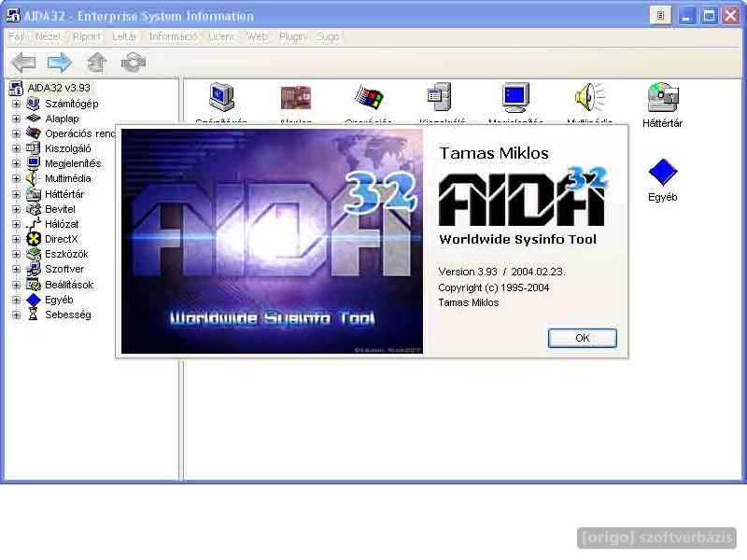Viewport: 747px width, 560px height.
Task: Open the Nézet menu
Action: tap(49, 36)
